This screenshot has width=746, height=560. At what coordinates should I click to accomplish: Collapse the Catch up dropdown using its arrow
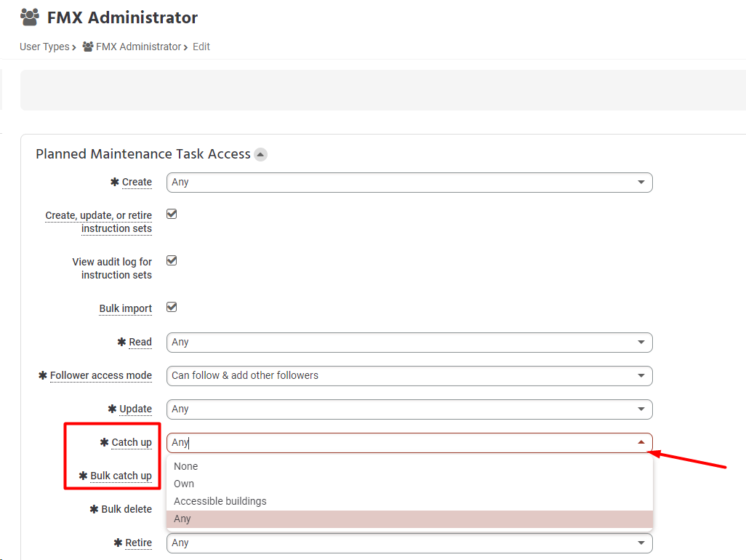(641, 442)
